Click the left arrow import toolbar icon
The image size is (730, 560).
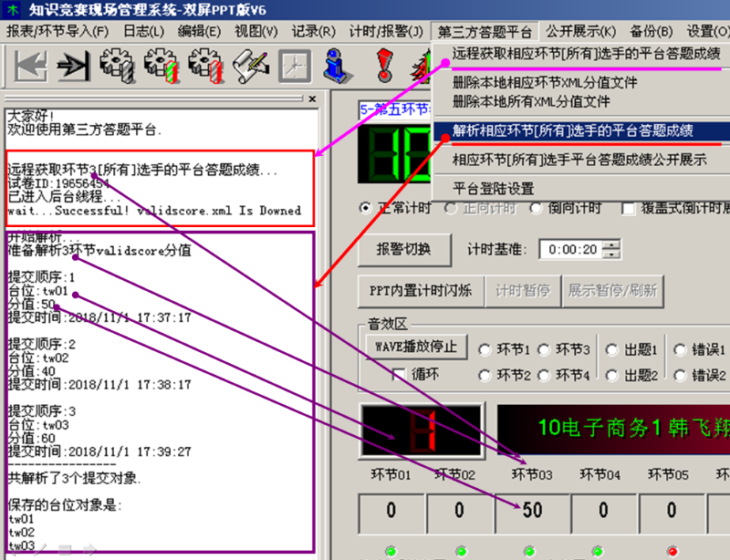(29, 67)
